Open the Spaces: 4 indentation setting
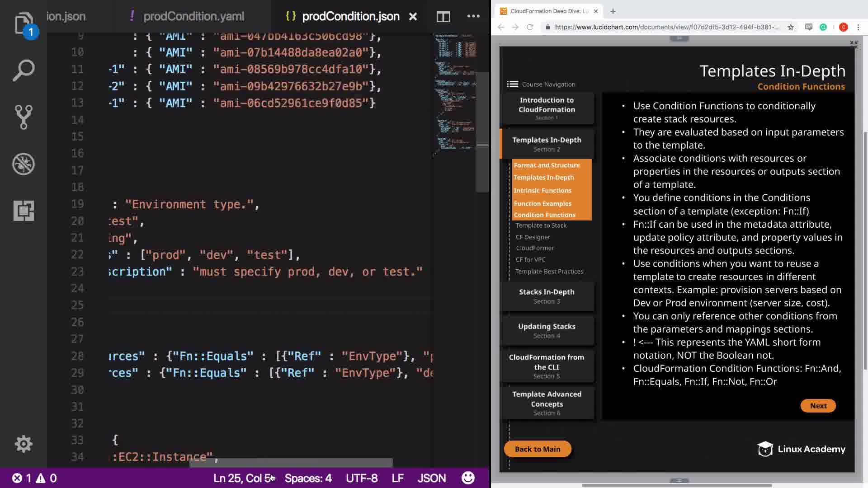 [308, 478]
